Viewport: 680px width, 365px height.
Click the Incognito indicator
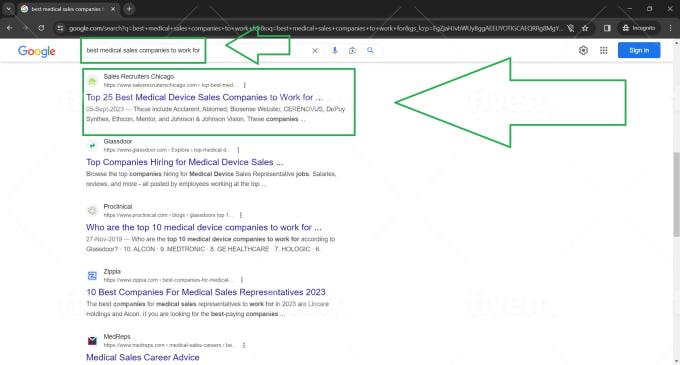(639, 28)
